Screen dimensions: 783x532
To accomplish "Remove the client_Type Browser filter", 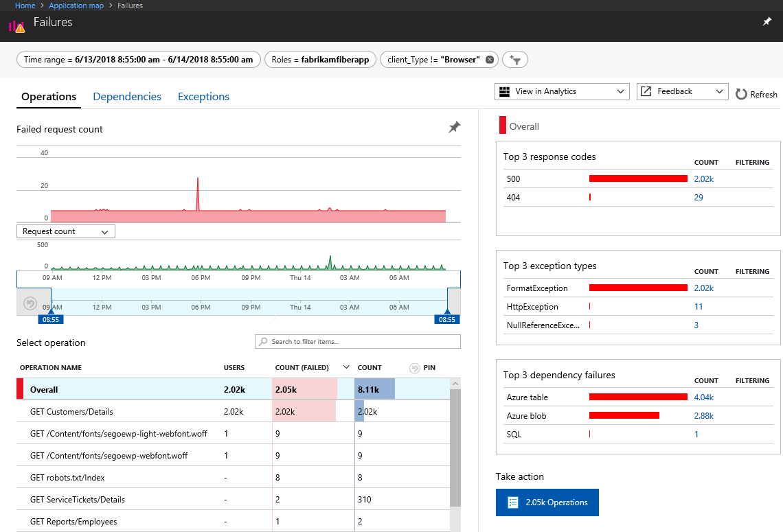I will [489, 60].
